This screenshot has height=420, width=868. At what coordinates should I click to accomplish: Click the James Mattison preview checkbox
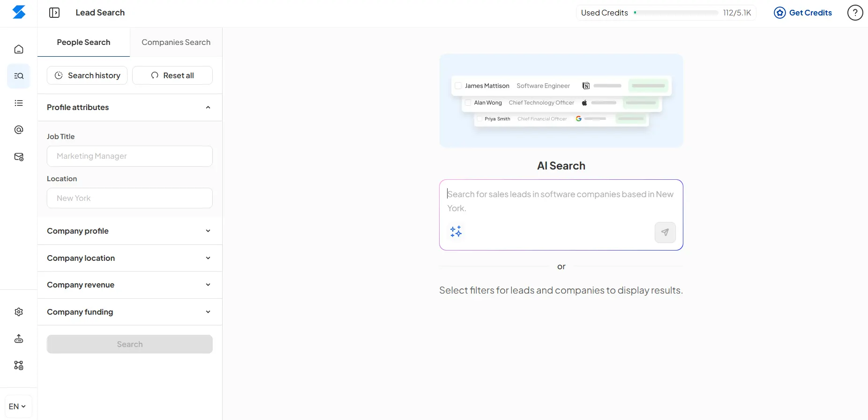(x=458, y=86)
